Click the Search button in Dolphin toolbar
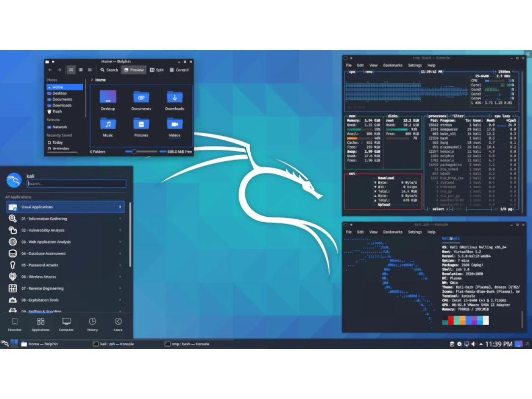 pyautogui.click(x=109, y=70)
